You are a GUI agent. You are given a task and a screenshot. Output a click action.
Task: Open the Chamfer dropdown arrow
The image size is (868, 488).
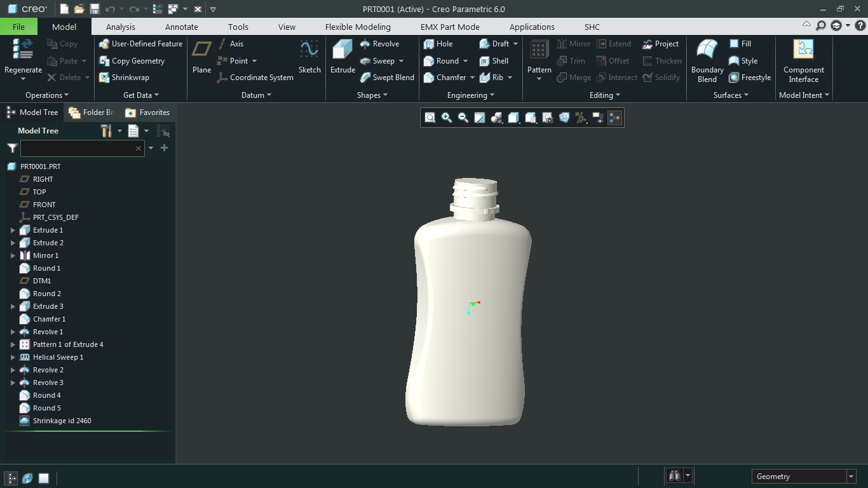coord(472,78)
